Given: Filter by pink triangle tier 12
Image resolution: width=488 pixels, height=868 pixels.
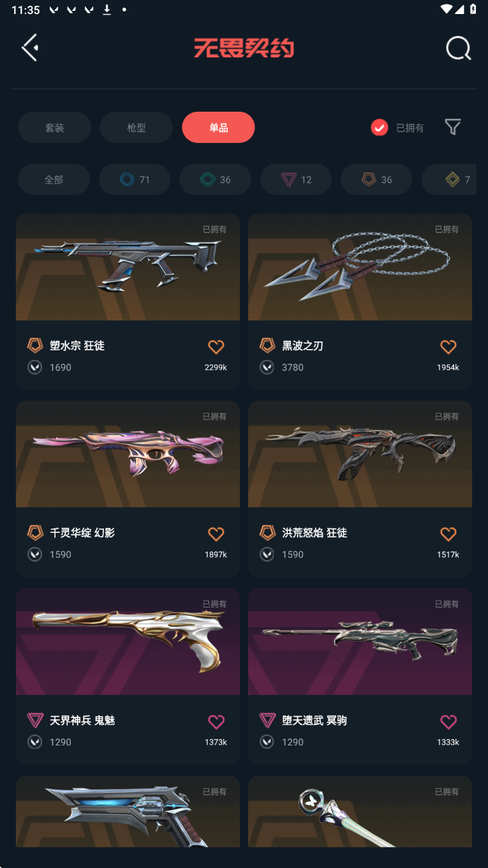Looking at the screenshot, I should pos(296,179).
